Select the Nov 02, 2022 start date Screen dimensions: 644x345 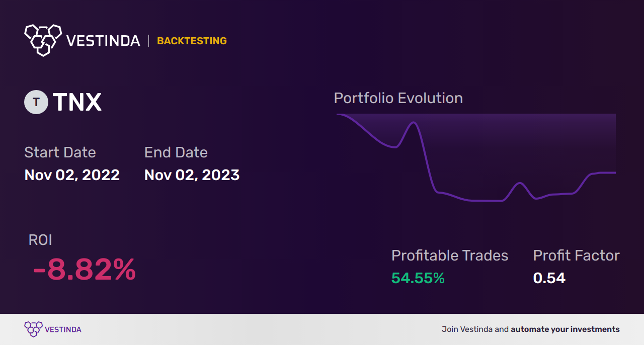tap(72, 175)
